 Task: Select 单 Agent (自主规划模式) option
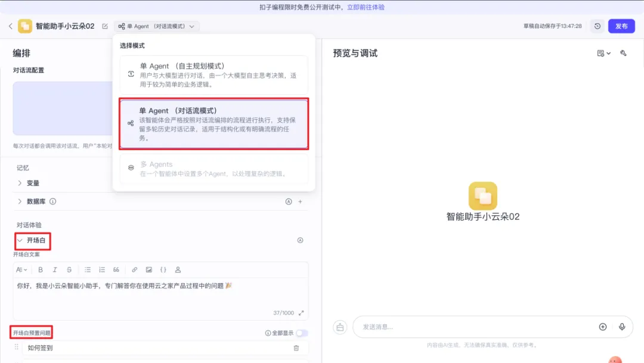[x=213, y=75]
